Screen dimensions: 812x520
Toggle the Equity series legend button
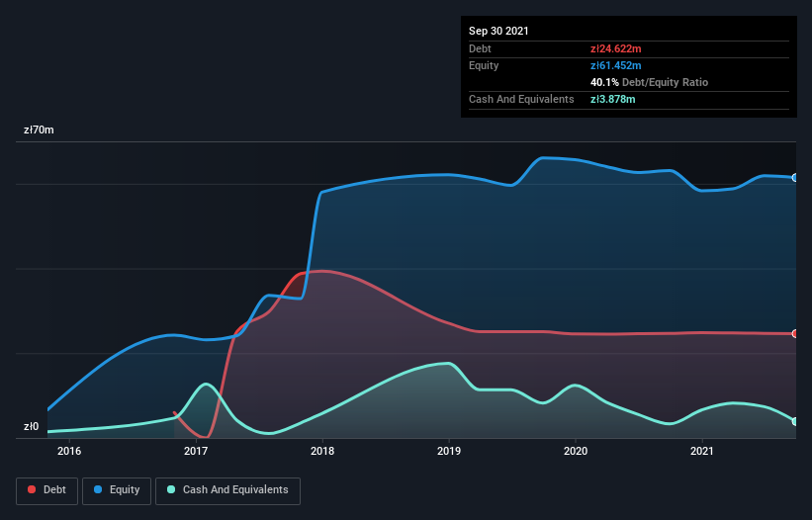117,490
